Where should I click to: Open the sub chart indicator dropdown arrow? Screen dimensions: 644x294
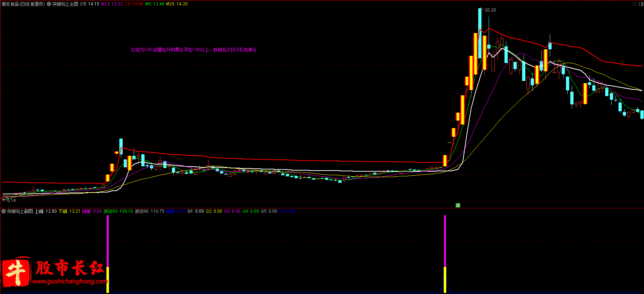(4, 211)
